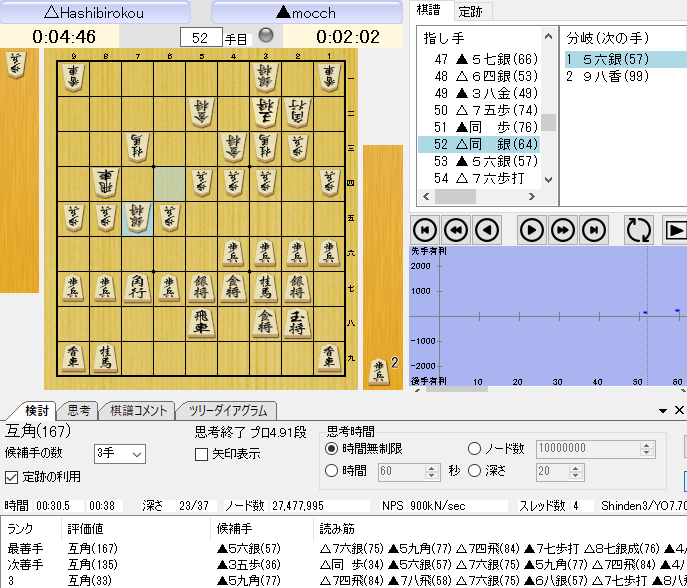687x588 pixels.
Task: Click the gray status indicator circle
Action: coord(266,35)
